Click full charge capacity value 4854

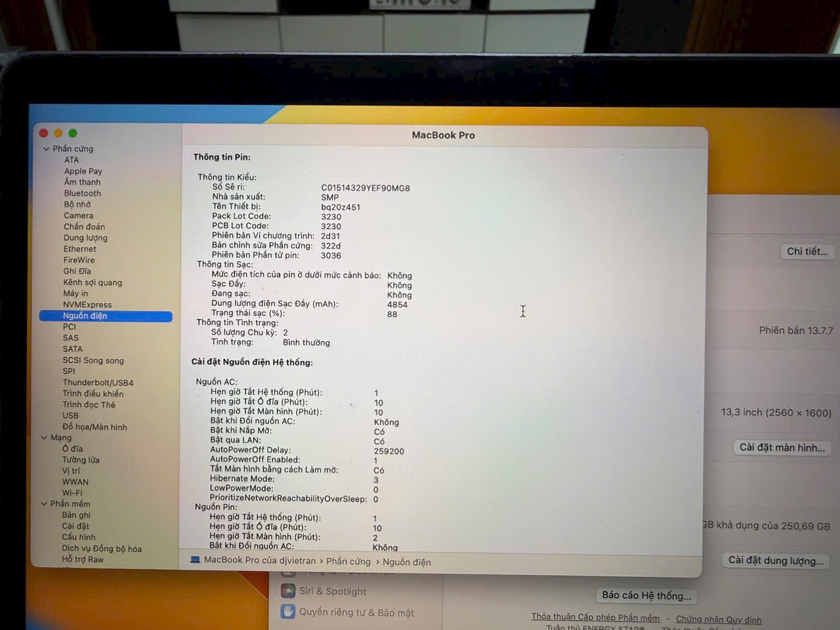[397, 304]
